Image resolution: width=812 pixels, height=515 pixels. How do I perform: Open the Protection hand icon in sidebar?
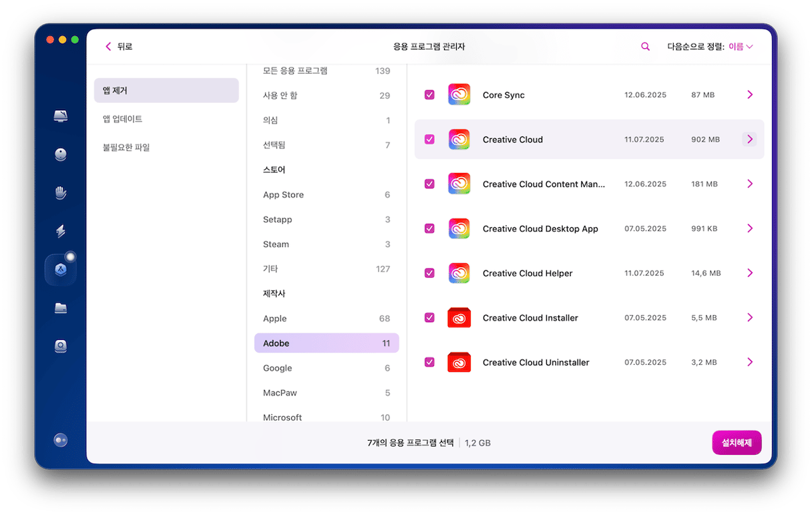61,193
